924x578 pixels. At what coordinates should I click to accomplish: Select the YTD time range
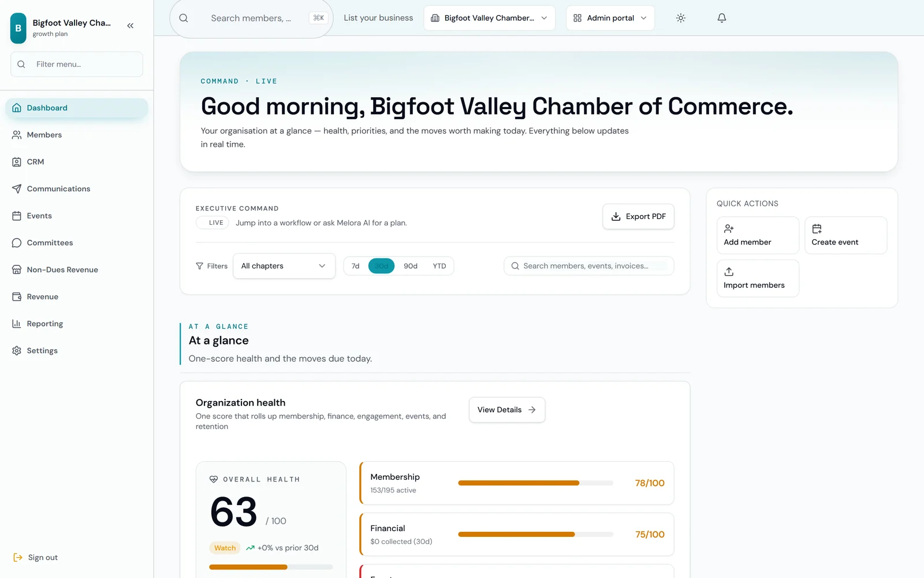coord(439,266)
